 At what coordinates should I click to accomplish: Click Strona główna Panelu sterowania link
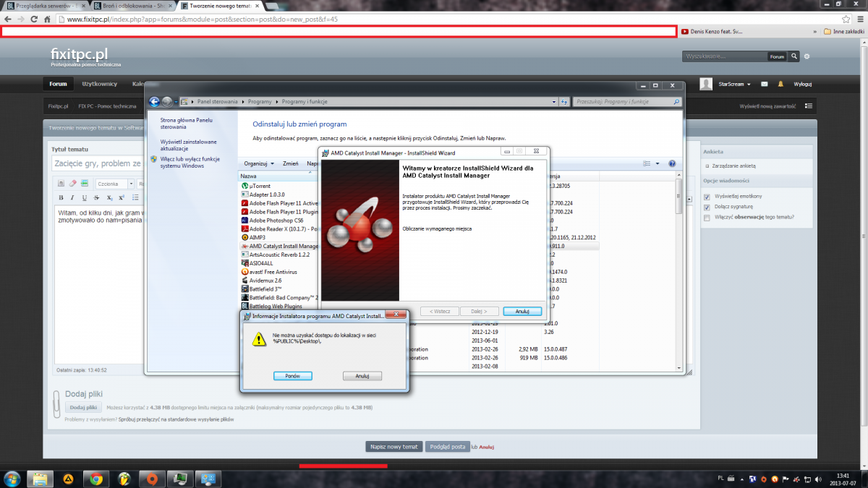(x=186, y=123)
